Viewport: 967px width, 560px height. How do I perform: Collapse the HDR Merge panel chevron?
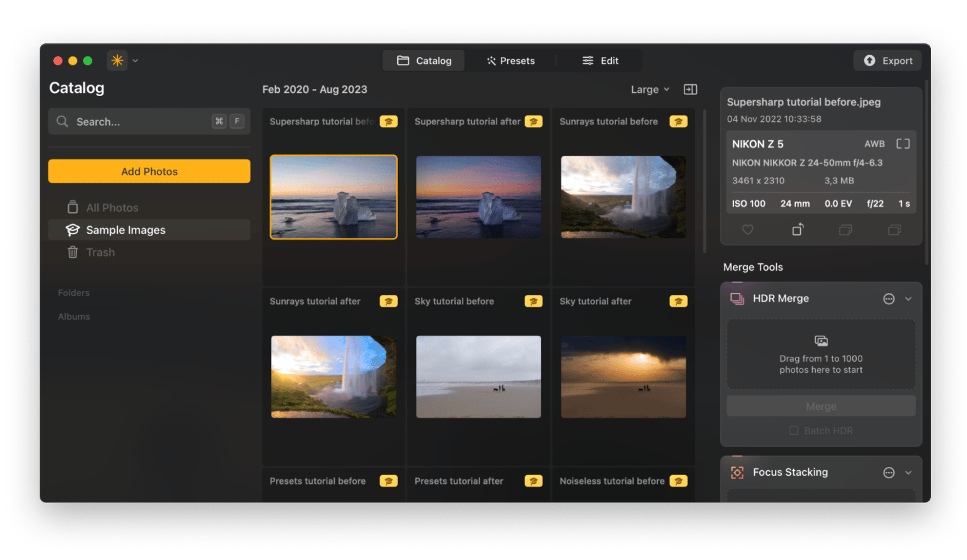908,299
